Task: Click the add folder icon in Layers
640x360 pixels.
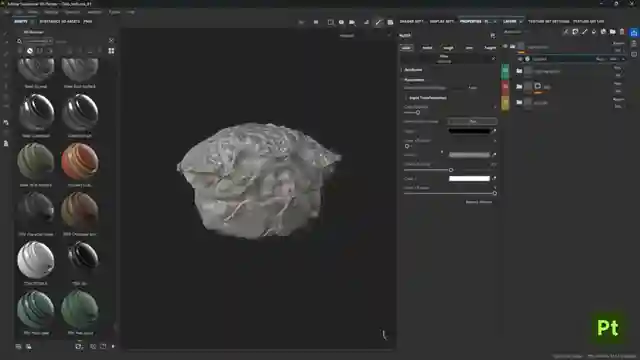Action: coord(613,31)
